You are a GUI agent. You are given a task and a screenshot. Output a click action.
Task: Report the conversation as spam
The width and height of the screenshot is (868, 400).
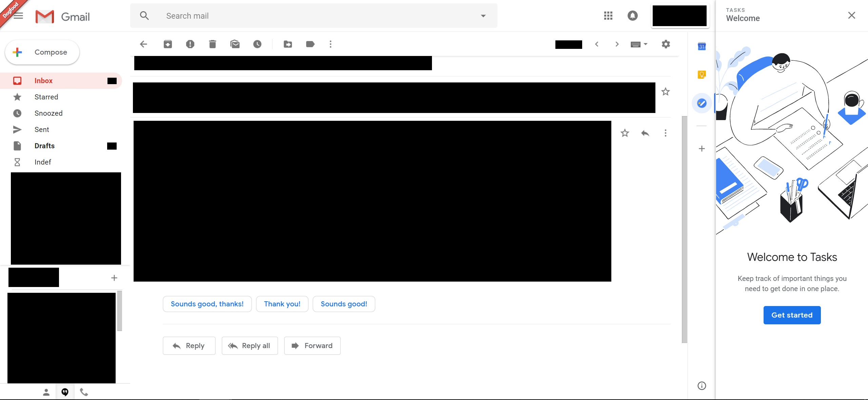click(190, 44)
